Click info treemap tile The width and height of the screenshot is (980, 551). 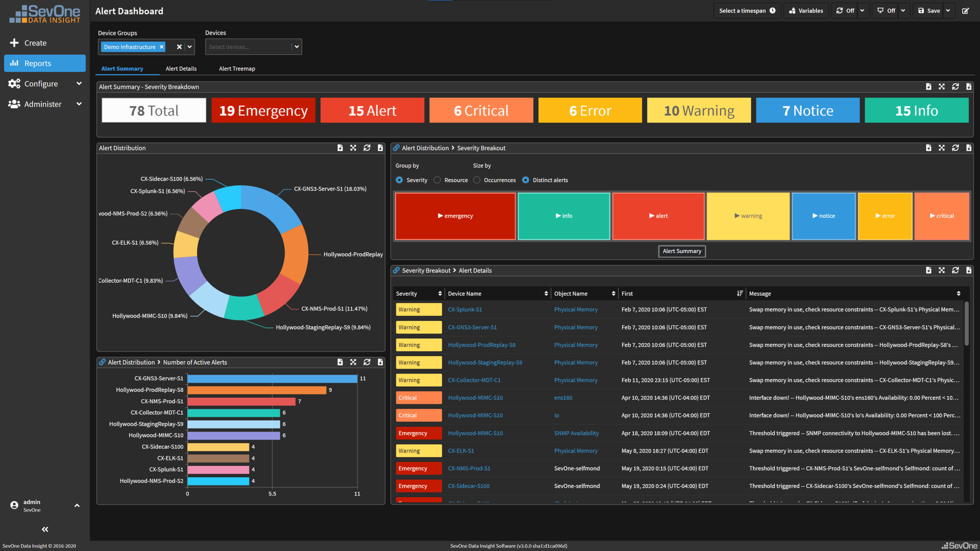[x=563, y=216]
